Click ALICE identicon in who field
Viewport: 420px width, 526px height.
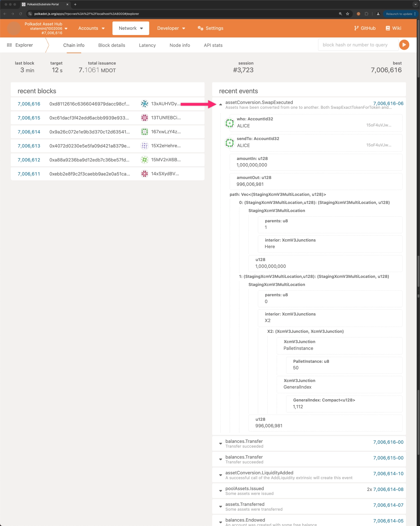[229, 123]
